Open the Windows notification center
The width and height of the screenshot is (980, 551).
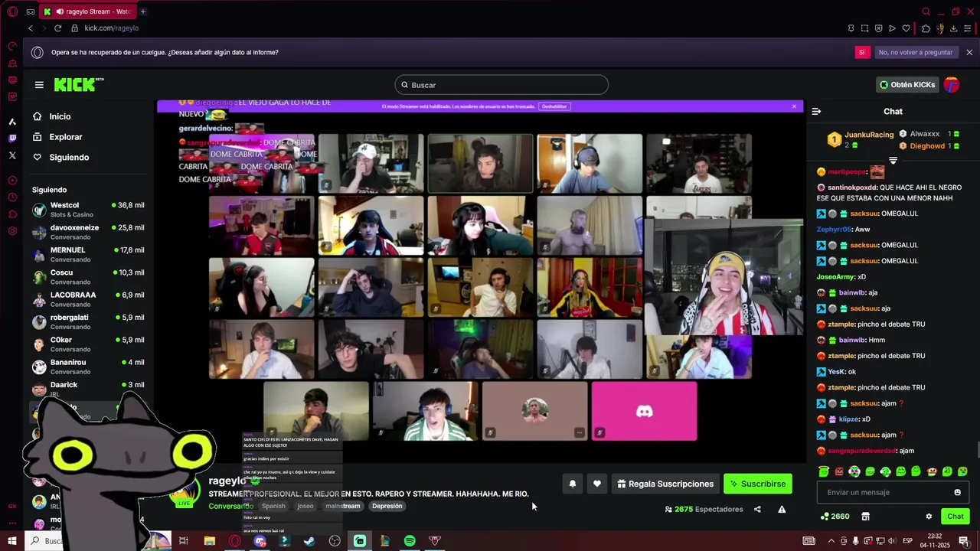964,541
